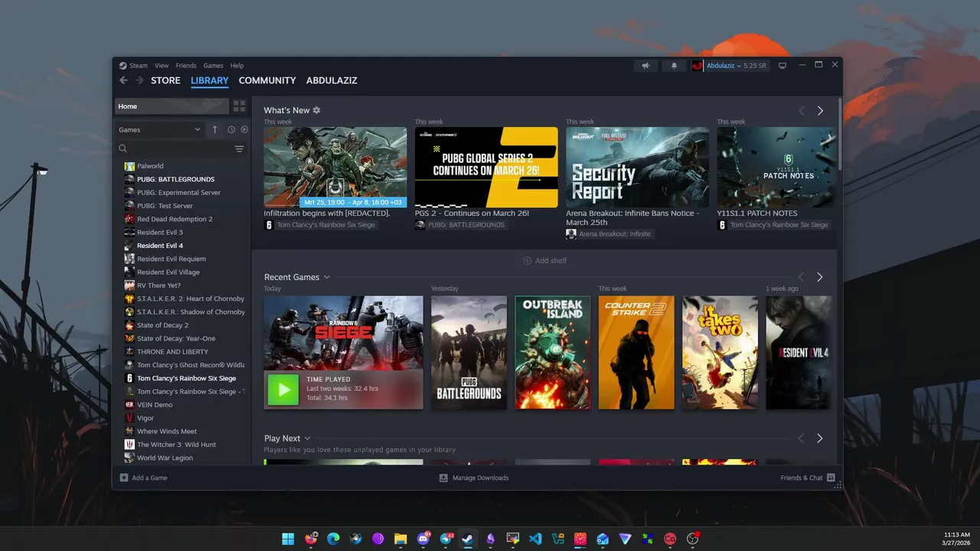The height and width of the screenshot is (551, 980).
Task: Select the Home button in sidebar
Action: coord(171,106)
